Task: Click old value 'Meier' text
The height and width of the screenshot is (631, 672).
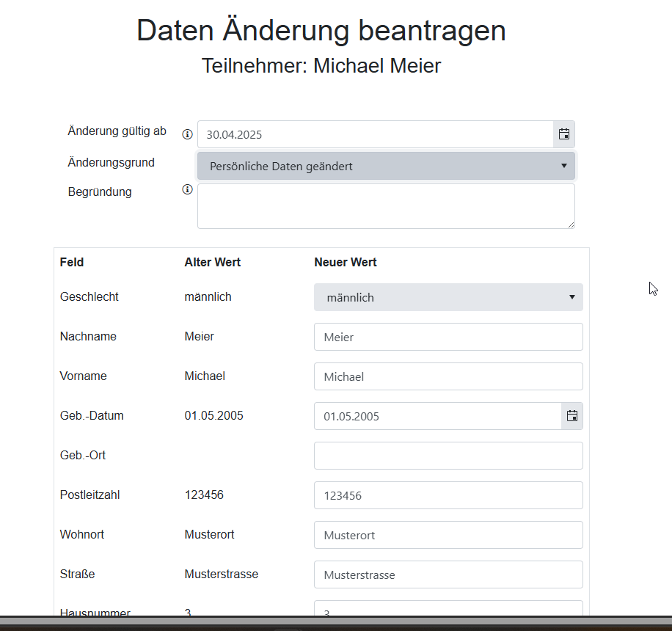Action: 200,337
